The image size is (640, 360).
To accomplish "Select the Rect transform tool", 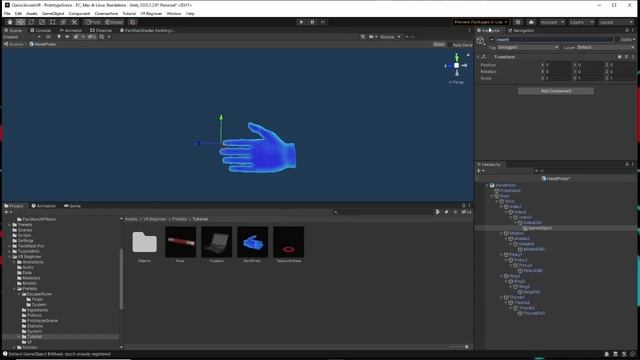I will click(52, 22).
